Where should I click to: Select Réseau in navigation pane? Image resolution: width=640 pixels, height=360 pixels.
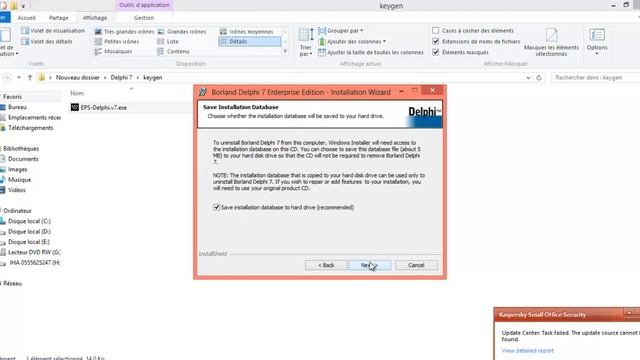pos(12,284)
